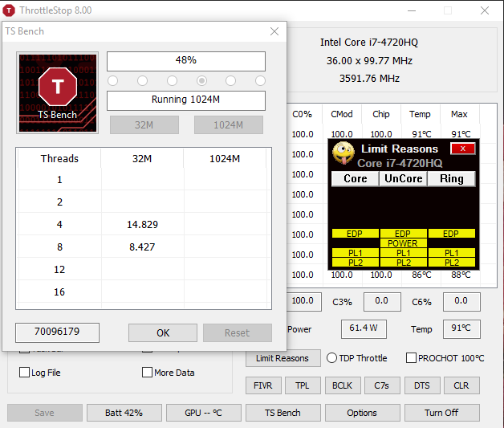This screenshot has height=428, width=504.
Task: Open the BCLK button
Action: tap(343, 385)
